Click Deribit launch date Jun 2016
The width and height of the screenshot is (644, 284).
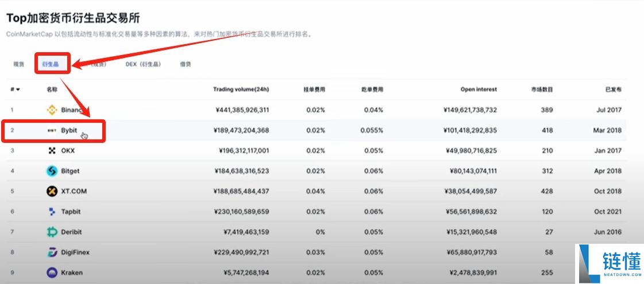click(608, 232)
